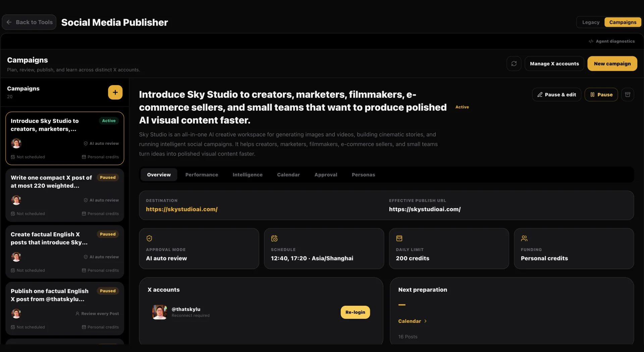Click Manage X accounts button
The height and width of the screenshot is (352, 644).
tap(554, 64)
